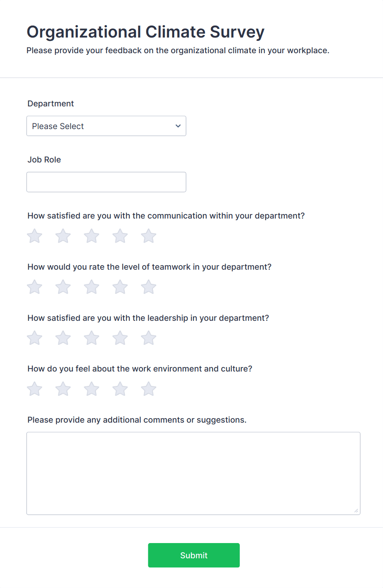Image resolution: width=383 pixels, height=588 pixels.
Task: Give teamwork level four stars
Action: pyautogui.click(x=120, y=287)
